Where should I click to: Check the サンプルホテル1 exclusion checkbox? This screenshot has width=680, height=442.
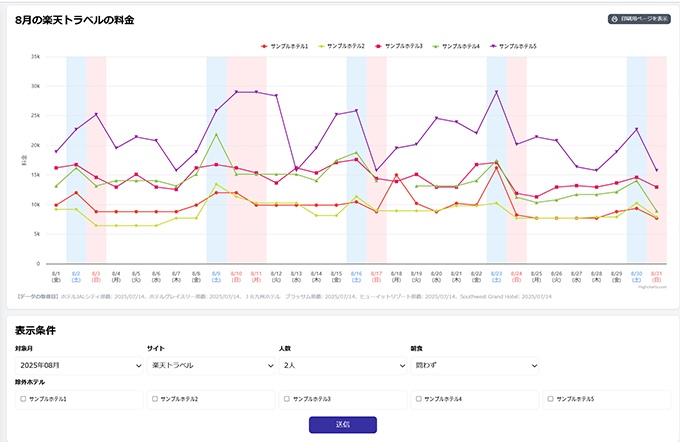[23, 399]
